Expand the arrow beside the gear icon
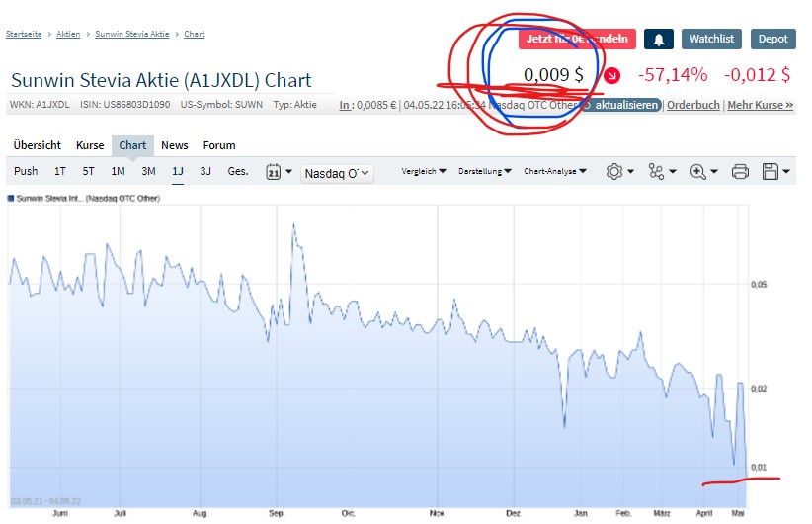Screen dimensions: 812x524 coord(630,172)
